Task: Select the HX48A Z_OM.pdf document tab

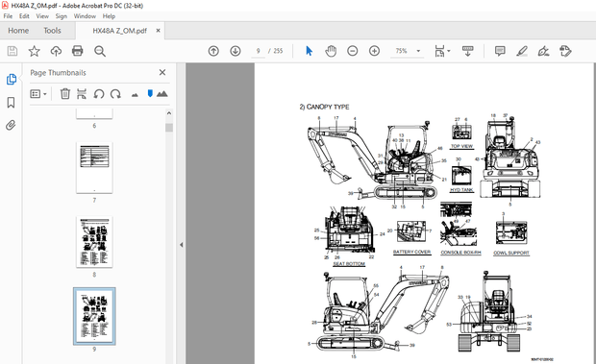Action: pos(120,31)
